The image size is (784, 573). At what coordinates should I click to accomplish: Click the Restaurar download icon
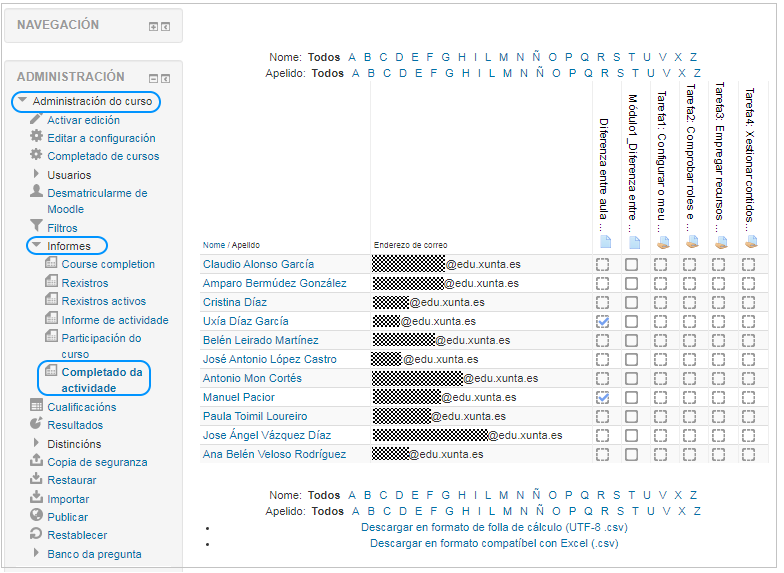[x=37, y=479]
